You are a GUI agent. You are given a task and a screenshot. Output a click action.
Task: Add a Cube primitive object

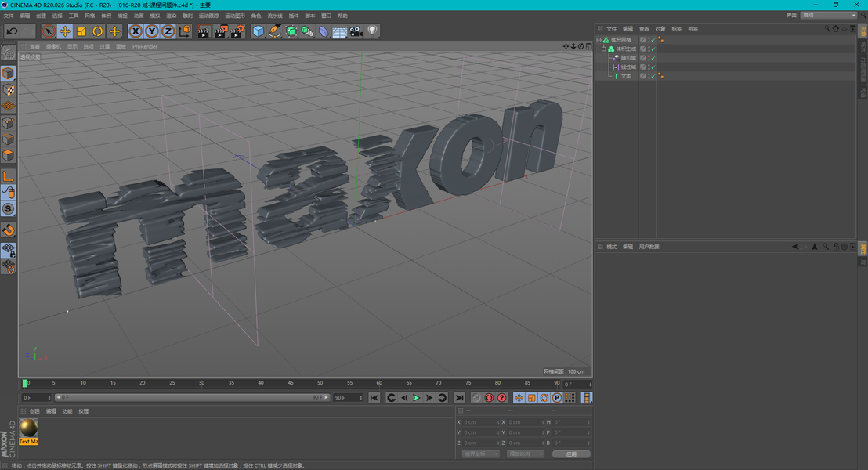[258, 31]
